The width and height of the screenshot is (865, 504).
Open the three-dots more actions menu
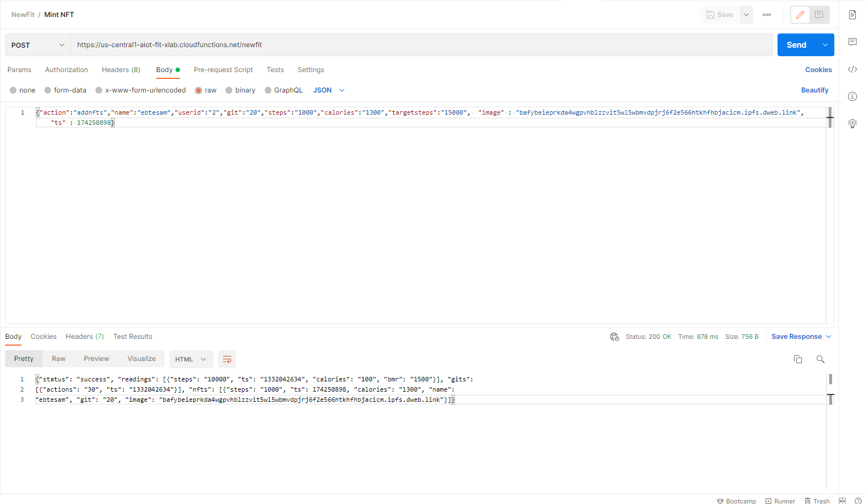coord(767,15)
